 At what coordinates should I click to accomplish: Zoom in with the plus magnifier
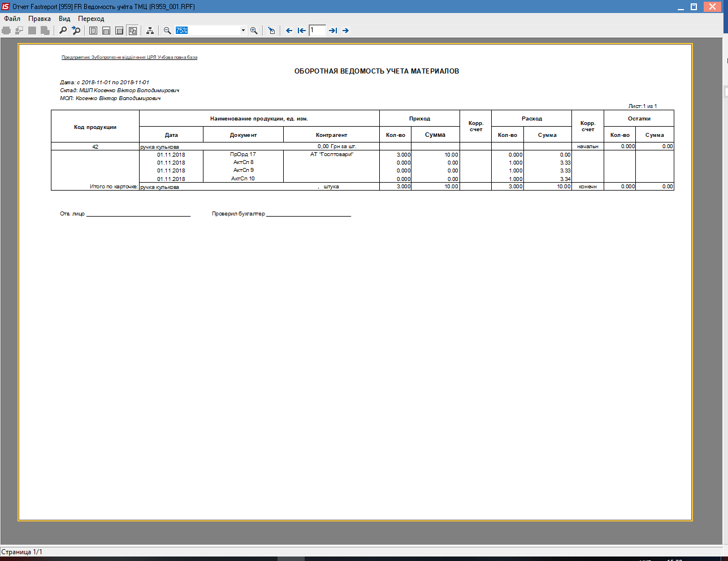pyautogui.click(x=254, y=31)
